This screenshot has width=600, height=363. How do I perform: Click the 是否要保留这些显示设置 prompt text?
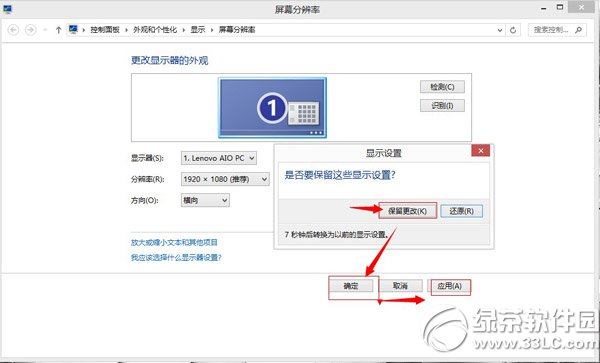(340, 175)
